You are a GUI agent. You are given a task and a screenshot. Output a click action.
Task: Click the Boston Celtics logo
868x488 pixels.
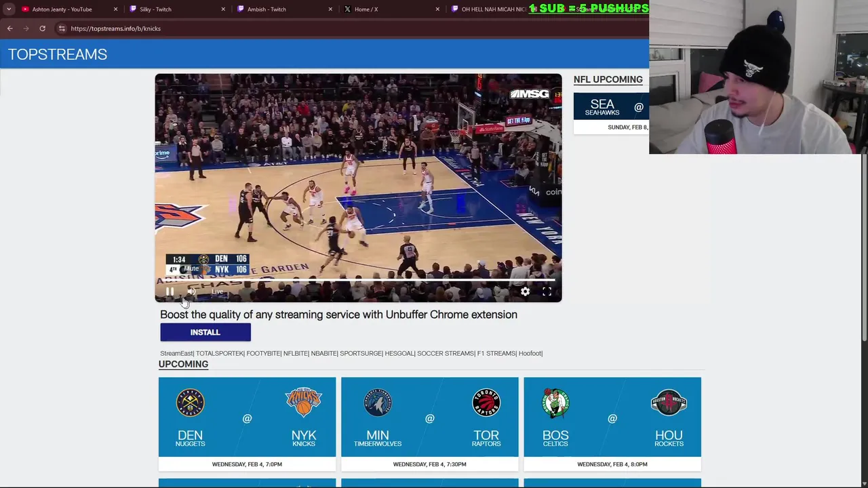[x=555, y=403]
